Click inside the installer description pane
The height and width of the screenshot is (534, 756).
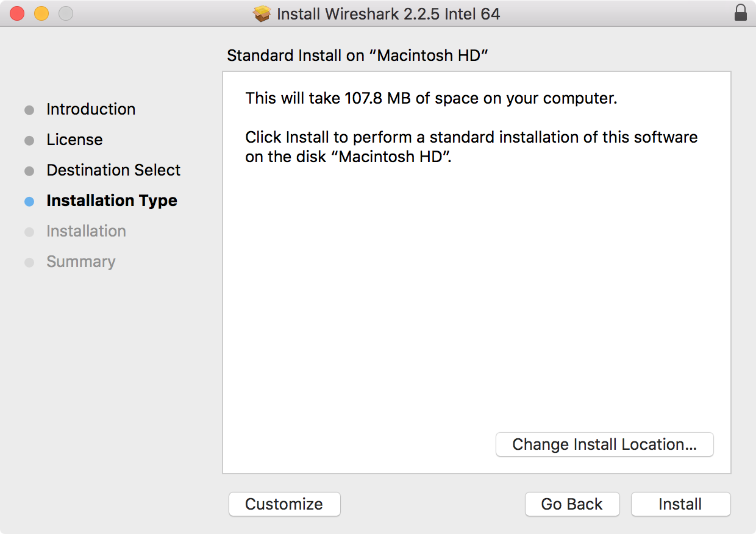click(476, 274)
